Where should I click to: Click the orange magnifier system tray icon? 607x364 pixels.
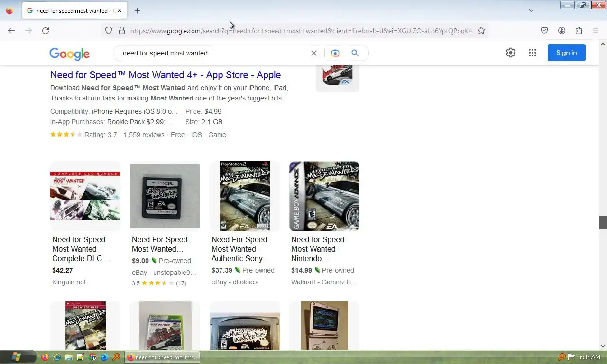coord(562,357)
